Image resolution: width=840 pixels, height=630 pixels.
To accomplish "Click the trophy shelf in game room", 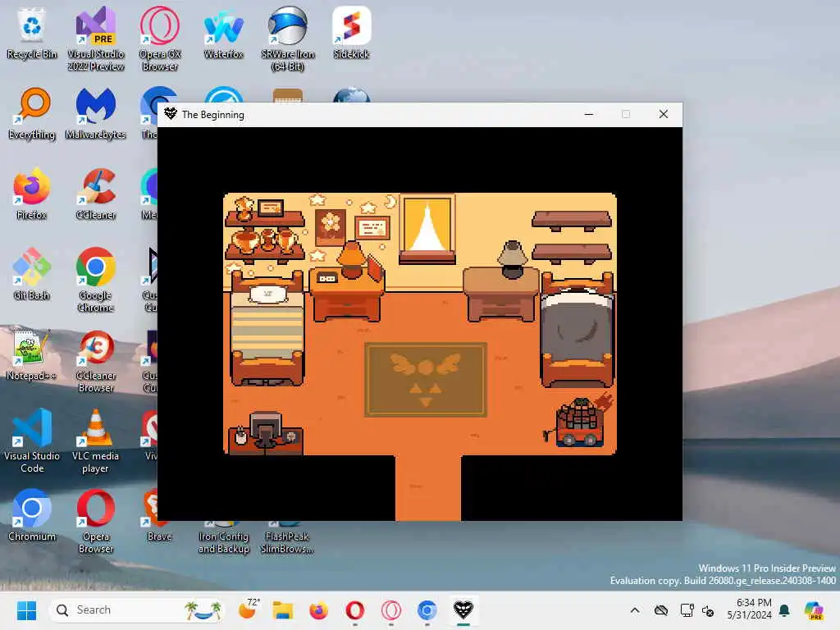I will tap(265, 231).
